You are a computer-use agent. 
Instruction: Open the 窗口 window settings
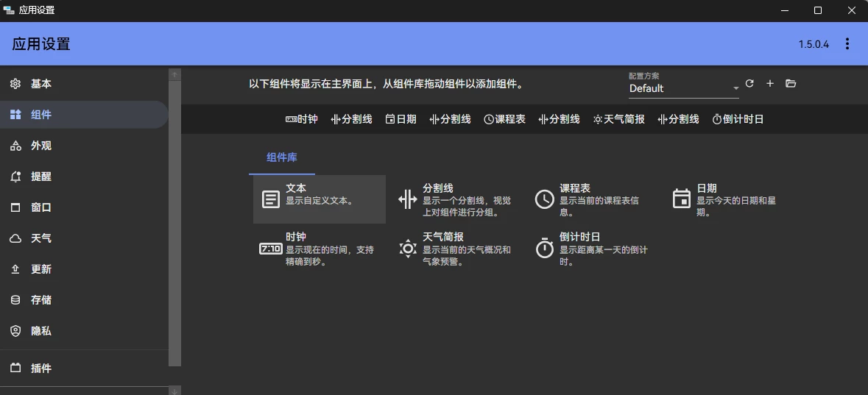(x=84, y=207)
